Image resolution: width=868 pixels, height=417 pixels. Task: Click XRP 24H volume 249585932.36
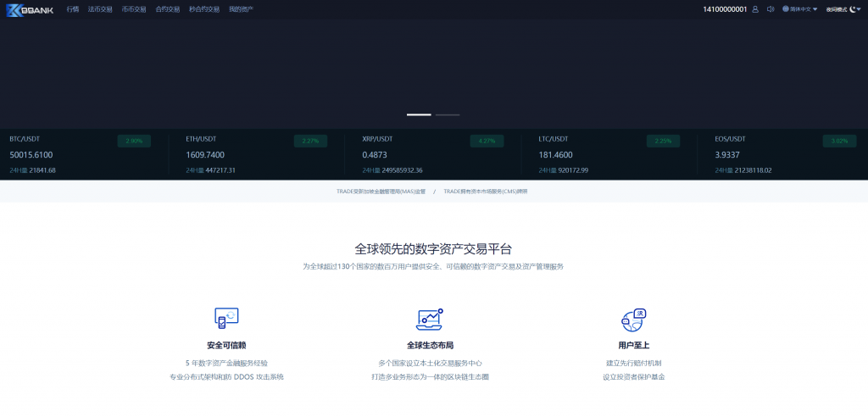click(403, 170)
